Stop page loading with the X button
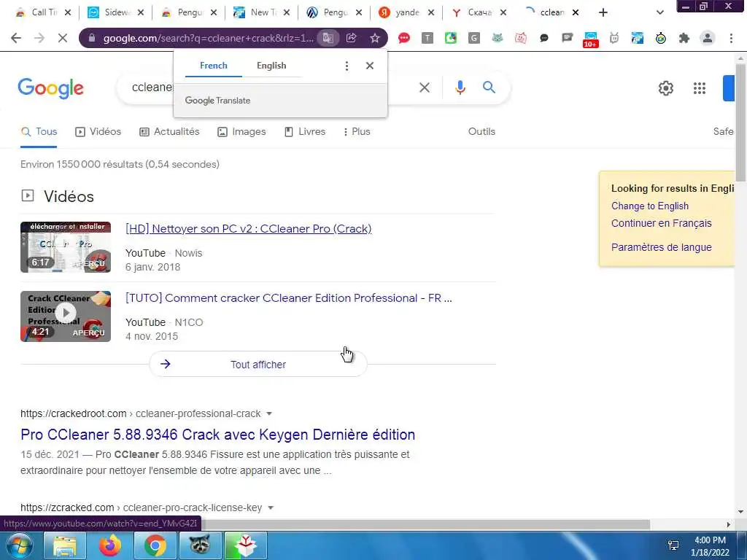 (x=63, y=38)
